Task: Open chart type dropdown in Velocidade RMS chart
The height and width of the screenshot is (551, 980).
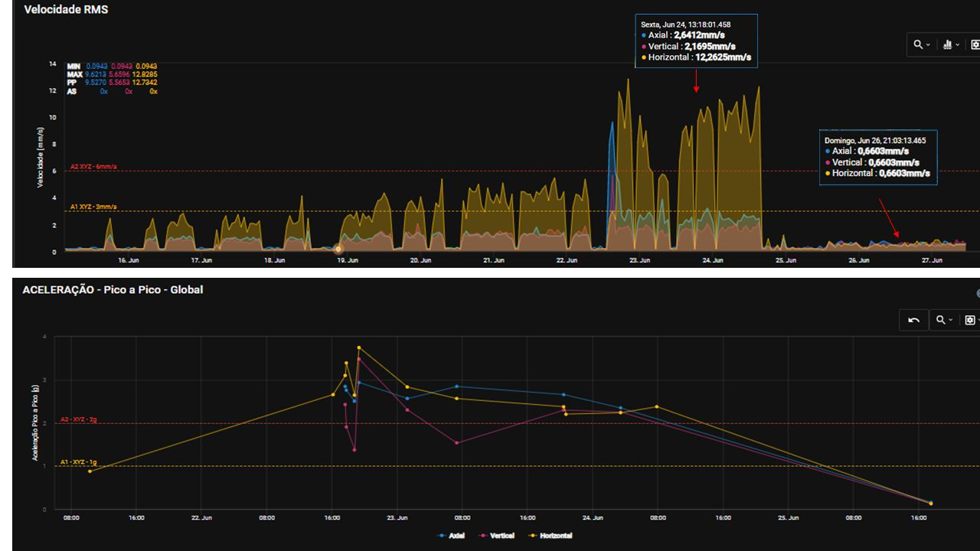Action: (951, 45)
